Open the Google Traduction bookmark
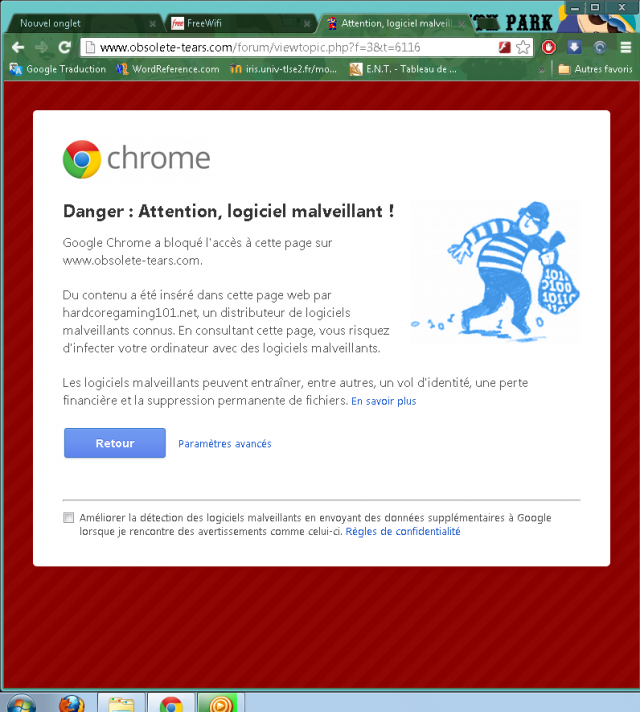 (x=58, y=69)
